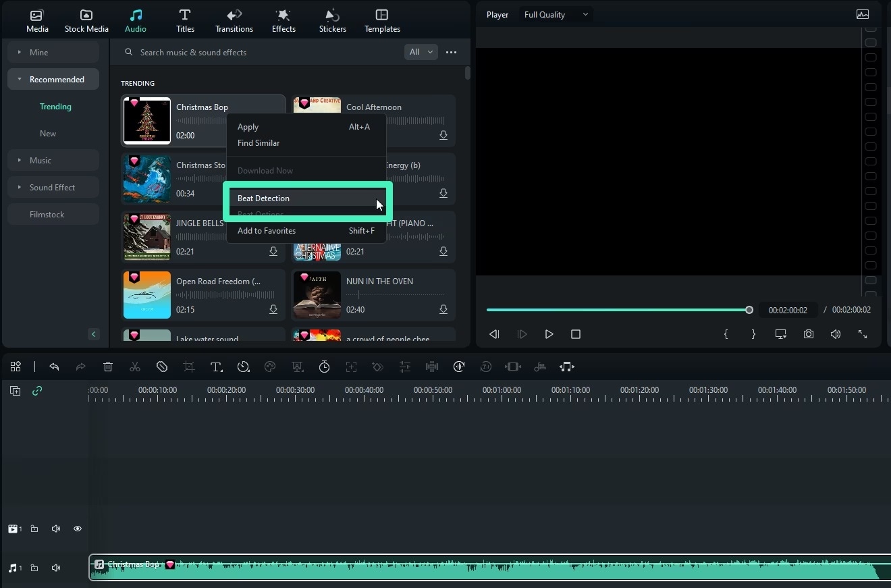Image resolution: width=891 pixels, height=588 pixels.
Task: Set the mark in point brace
Action: (726, 334)
